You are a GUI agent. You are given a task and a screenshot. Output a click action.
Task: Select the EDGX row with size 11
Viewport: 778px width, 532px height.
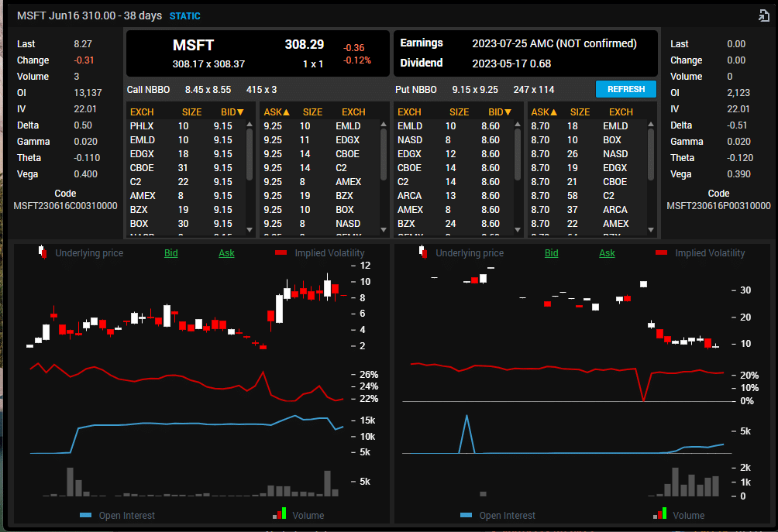click(320, 140)
